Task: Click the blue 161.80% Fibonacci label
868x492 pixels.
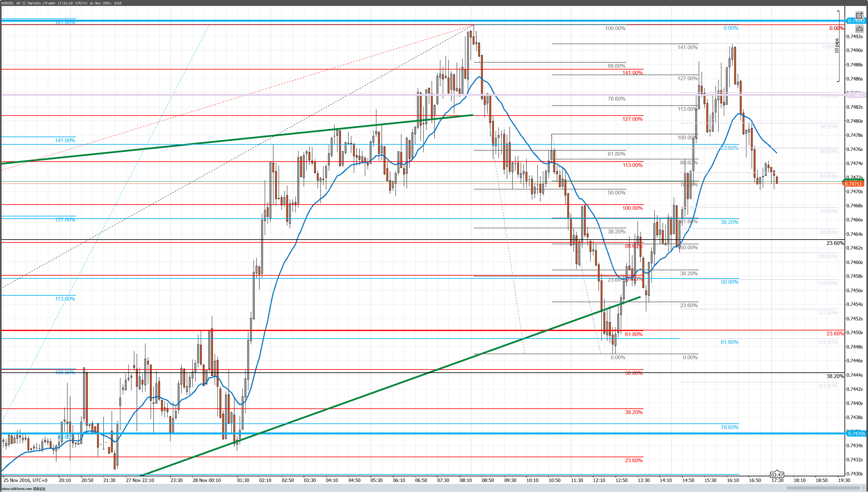Action: 65,23
